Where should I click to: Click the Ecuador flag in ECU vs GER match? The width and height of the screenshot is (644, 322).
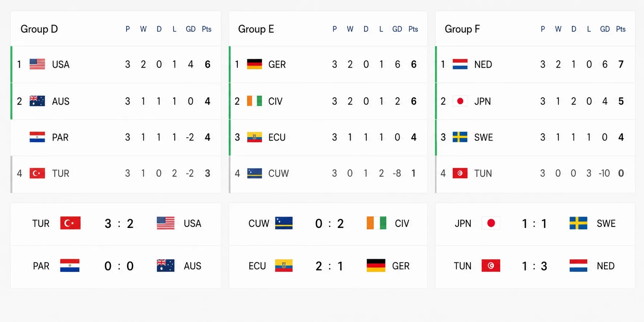284,266
